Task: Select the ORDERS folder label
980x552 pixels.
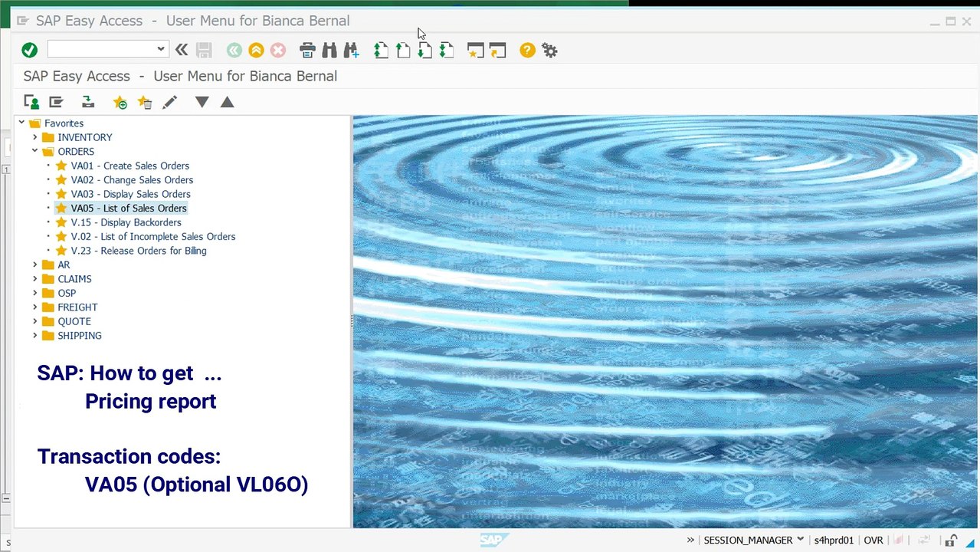Action: pos(76,152)
